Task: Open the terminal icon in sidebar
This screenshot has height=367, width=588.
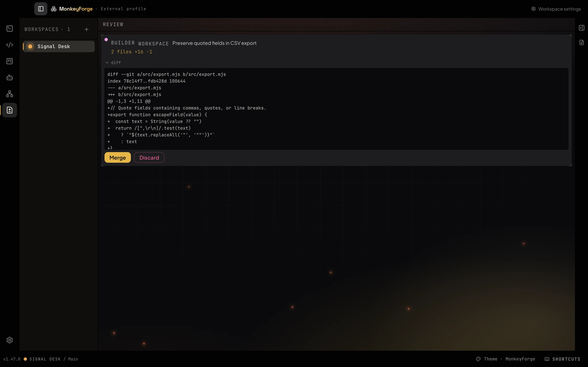Action: 9,29
